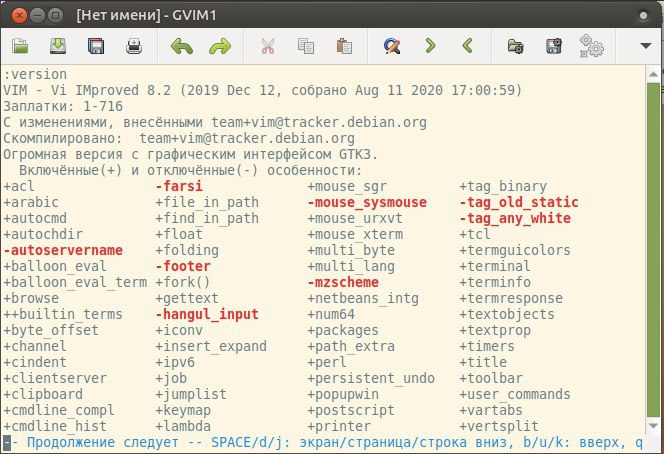Click the '+user_commands' feature entry
This screenshot has height=454, width=664.
tap(515, 394)
